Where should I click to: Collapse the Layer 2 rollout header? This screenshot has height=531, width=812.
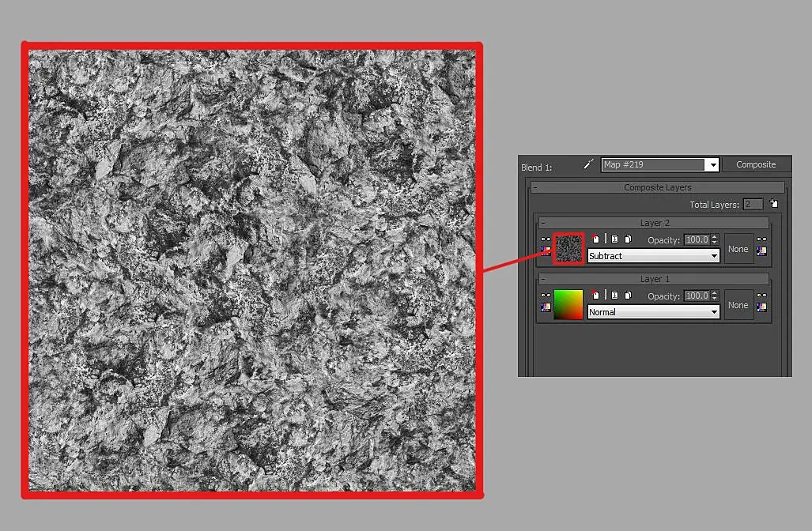tap(654, 223)
